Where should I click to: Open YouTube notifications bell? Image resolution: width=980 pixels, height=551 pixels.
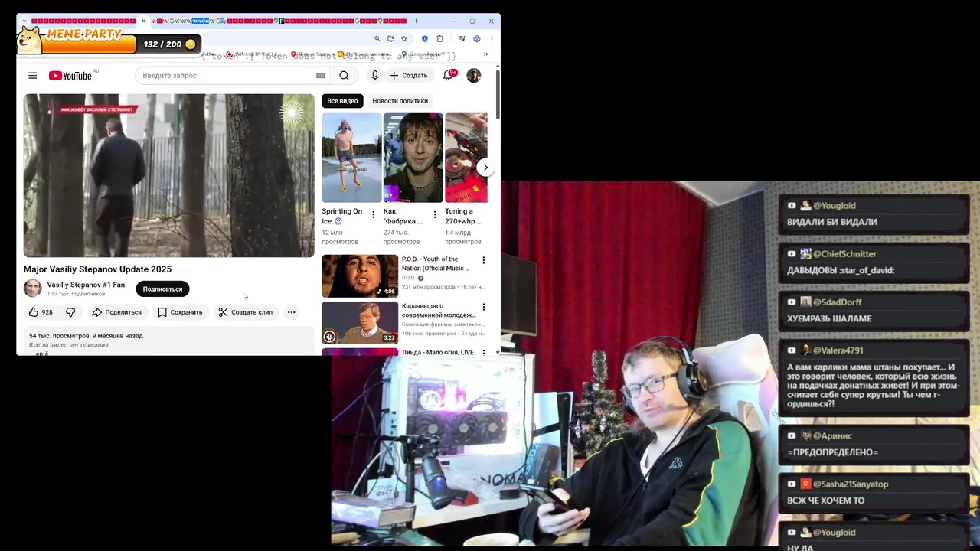click(448, 75)
